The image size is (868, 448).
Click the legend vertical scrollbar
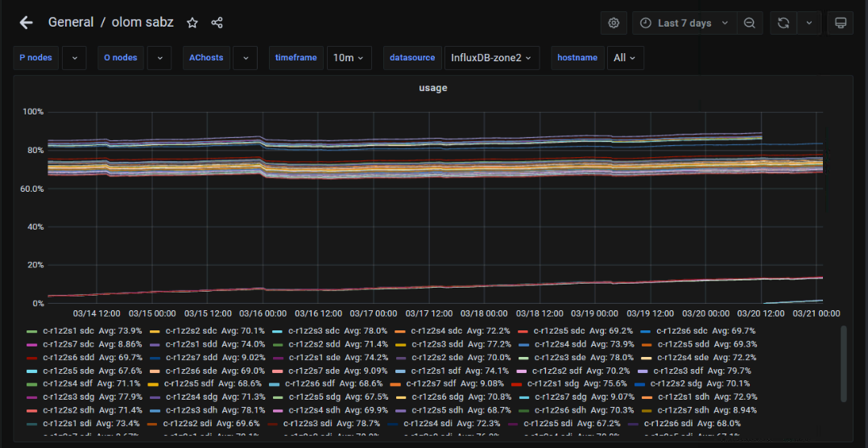tap(843, 363)
